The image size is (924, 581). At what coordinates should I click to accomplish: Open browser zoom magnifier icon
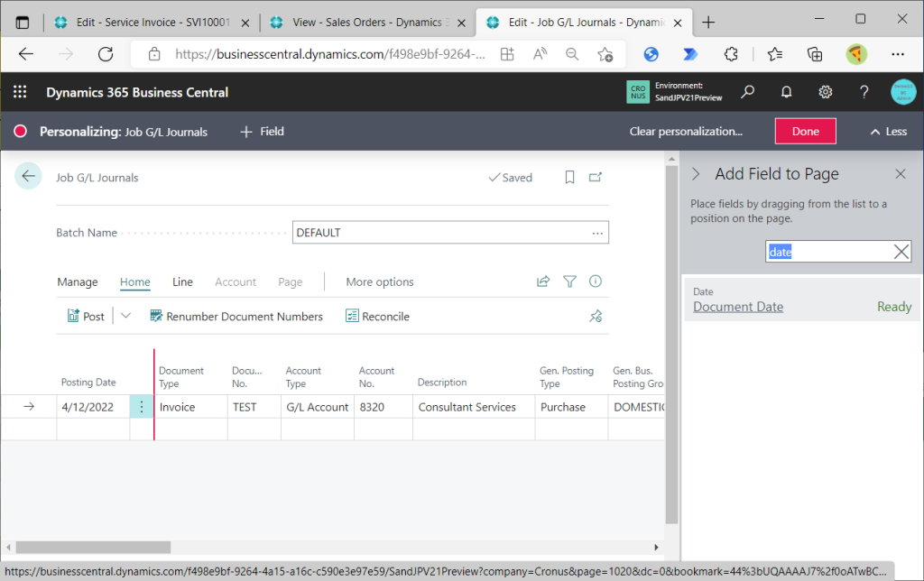[571, 54]
